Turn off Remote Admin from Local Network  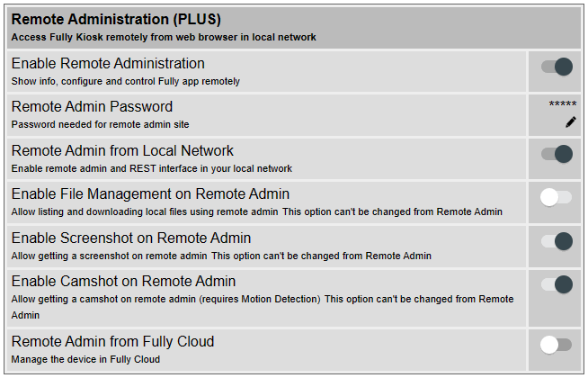(557, 154)
